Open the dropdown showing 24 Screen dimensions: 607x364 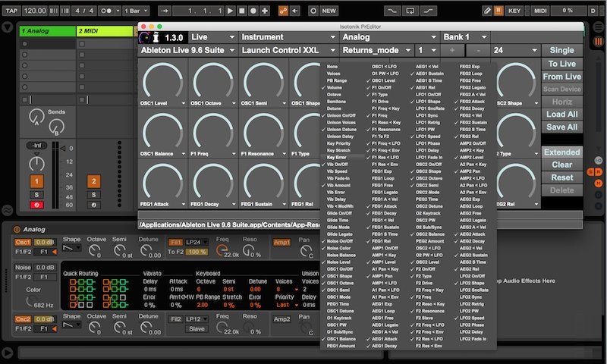tap(516, 50)
